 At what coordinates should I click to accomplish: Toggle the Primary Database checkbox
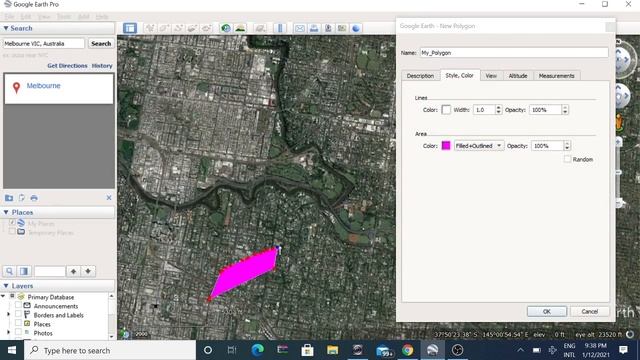[x=12, y=296]
